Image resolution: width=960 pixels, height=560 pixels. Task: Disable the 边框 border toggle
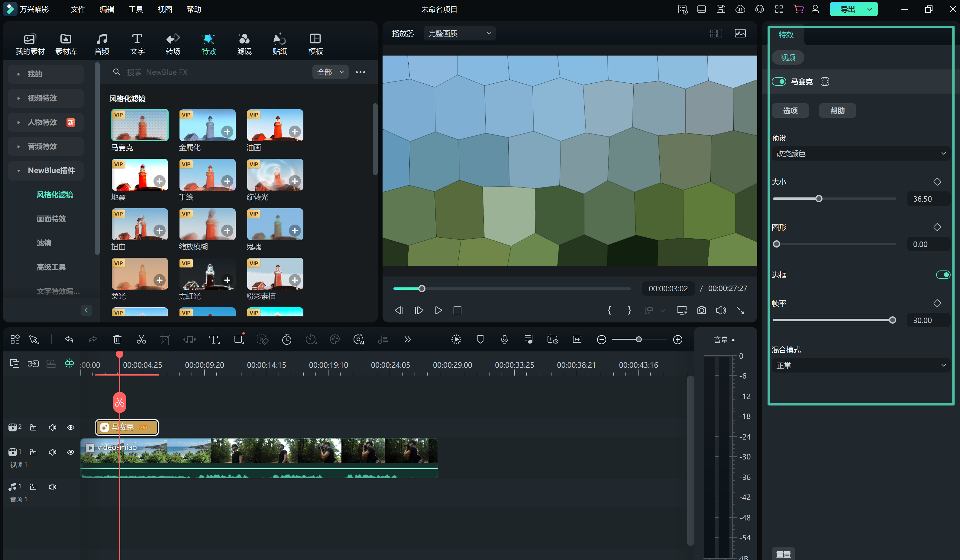tap(943, 275)
